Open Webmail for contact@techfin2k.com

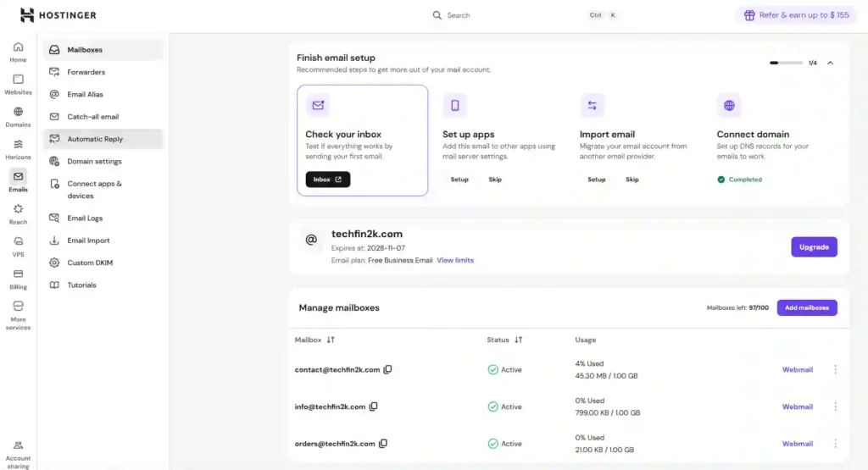(x=797, y=369)
